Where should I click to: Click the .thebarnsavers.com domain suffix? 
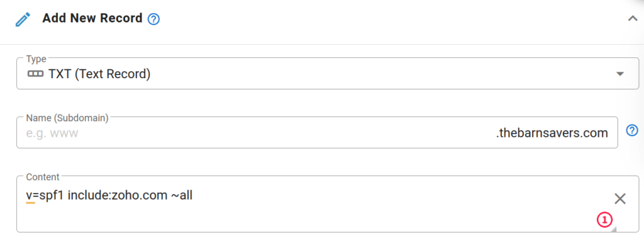[552, 133]
